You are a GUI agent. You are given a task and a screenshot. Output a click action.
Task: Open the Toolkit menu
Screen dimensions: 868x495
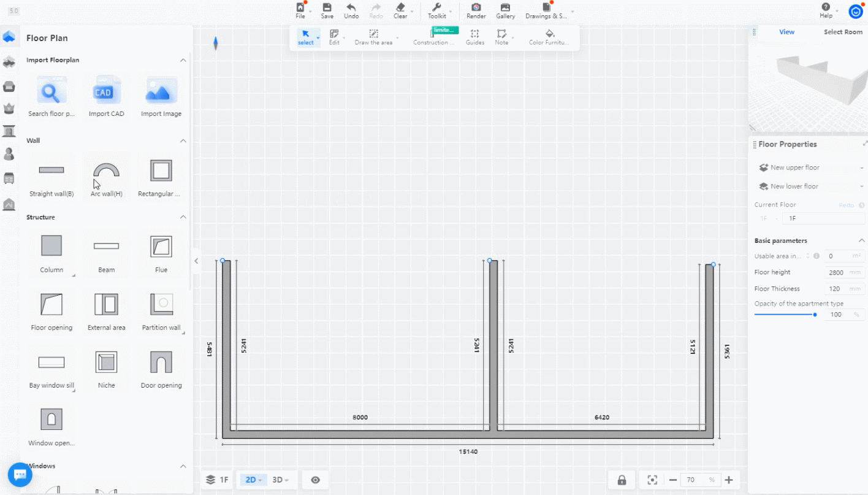pos(436,10)
